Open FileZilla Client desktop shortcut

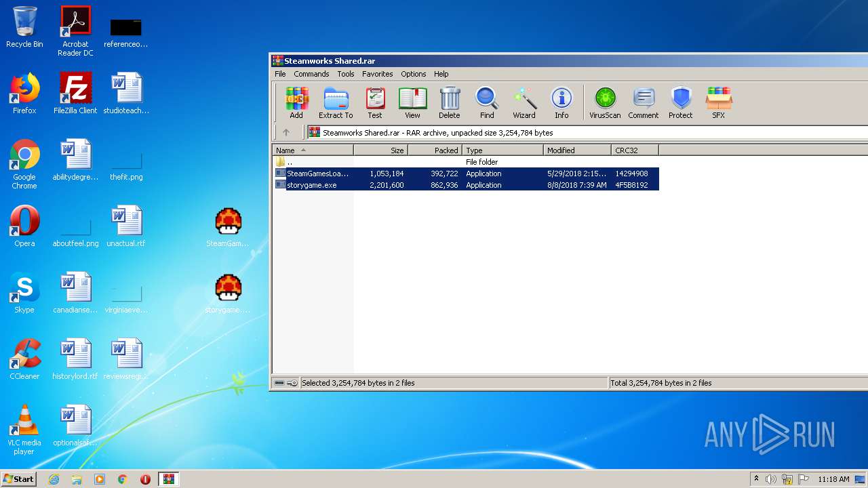coord(75,94)
